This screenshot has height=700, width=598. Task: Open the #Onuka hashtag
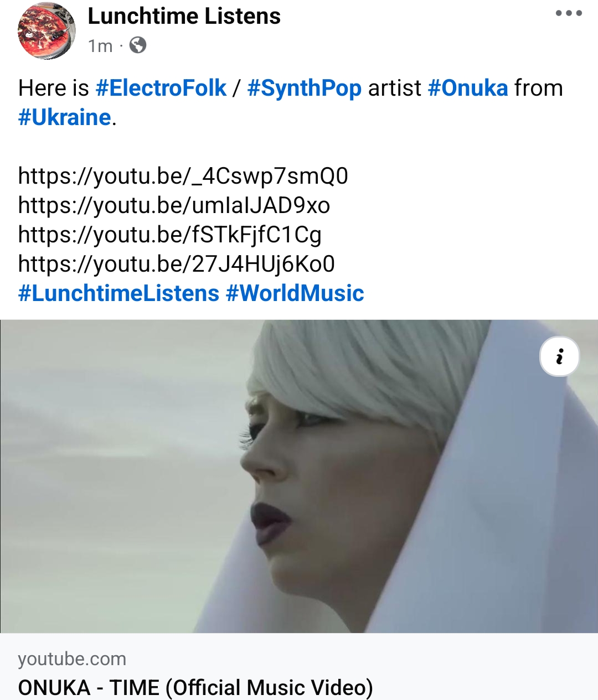coord(468,88)
